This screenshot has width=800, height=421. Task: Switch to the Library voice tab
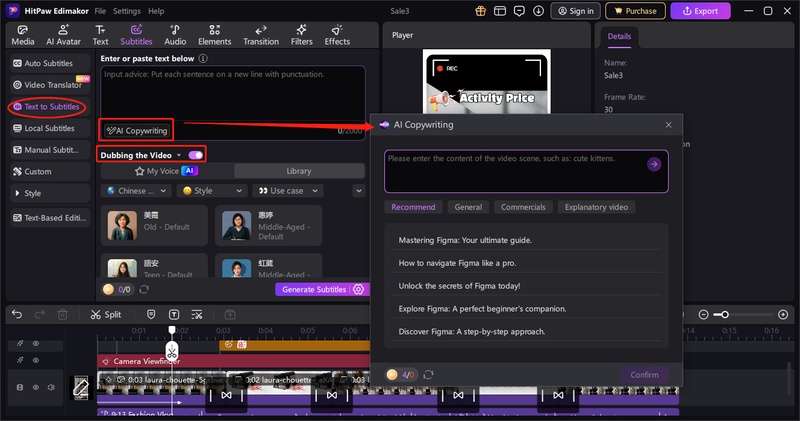[299, 171]
